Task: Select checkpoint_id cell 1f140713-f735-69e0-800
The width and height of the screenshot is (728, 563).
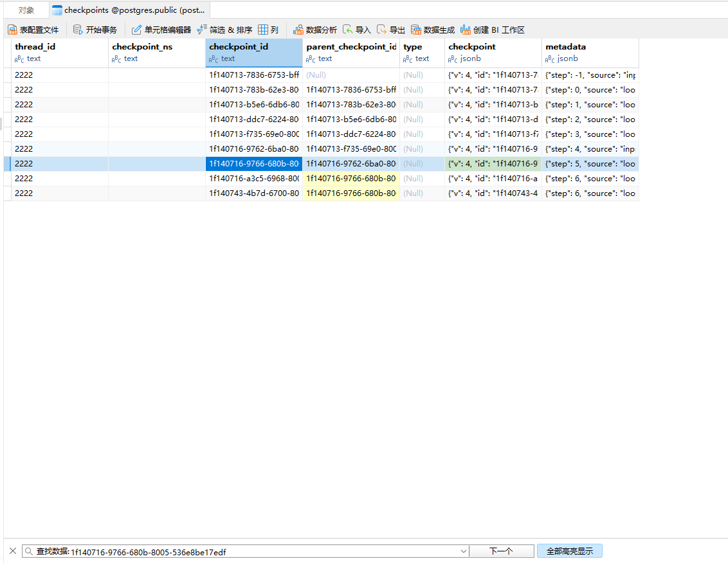Action: (254, 134)
